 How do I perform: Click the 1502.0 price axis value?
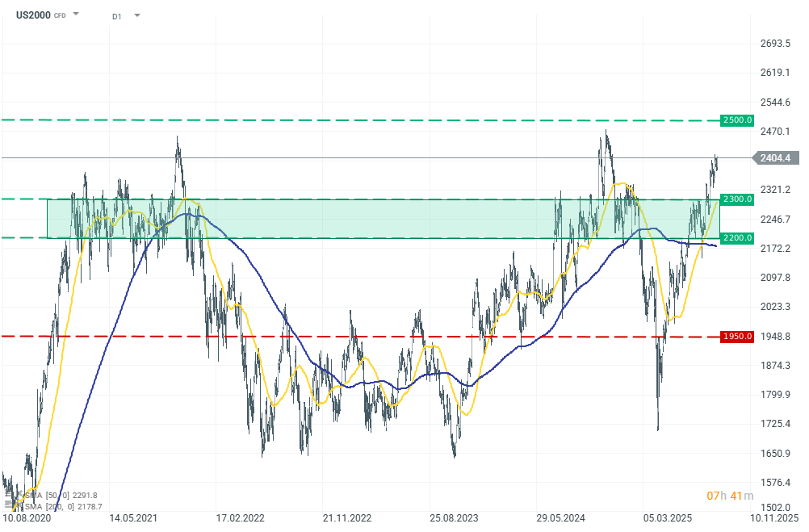775,508
